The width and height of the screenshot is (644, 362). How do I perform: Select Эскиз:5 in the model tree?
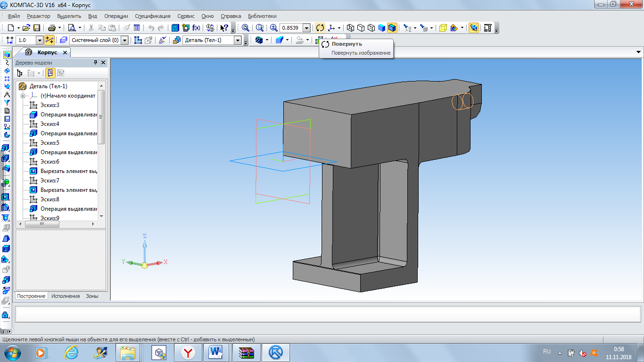pyautogui.click(x=50, y=143)
